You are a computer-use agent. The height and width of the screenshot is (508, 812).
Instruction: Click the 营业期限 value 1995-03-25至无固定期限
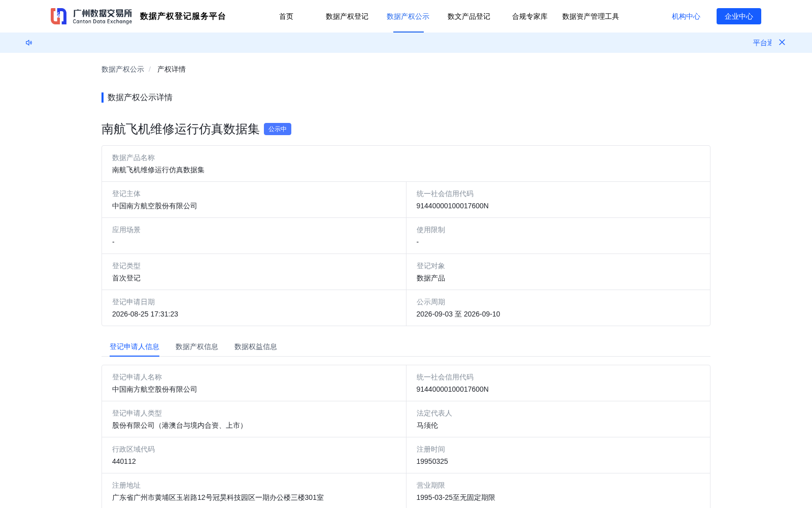[x=456, y=497]
